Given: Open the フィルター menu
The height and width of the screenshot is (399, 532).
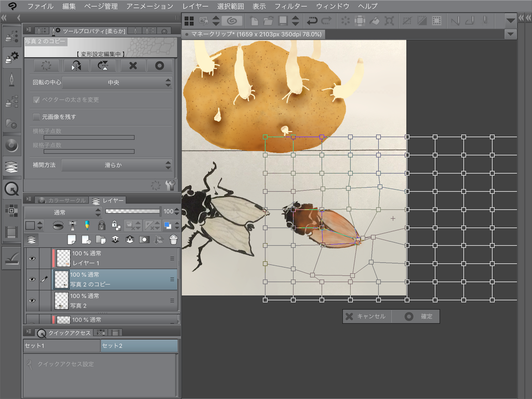Looking at the screenshot, I should coord(290,6).
